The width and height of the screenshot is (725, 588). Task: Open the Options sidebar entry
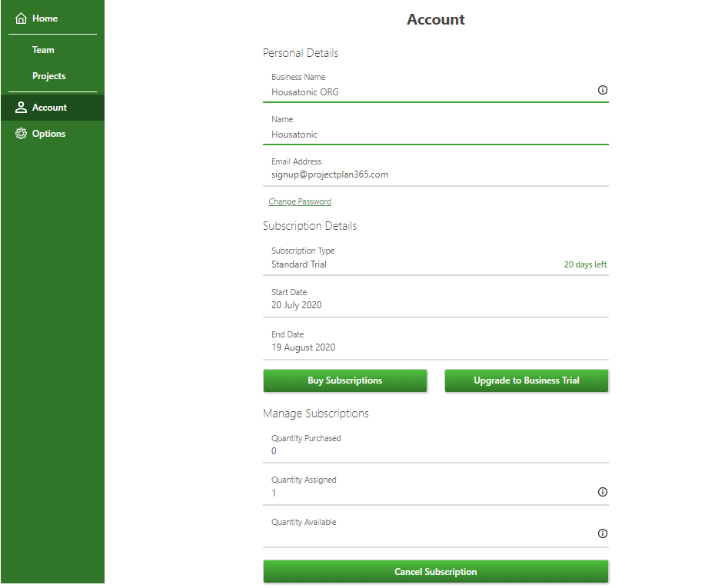(x=52, y=134)
